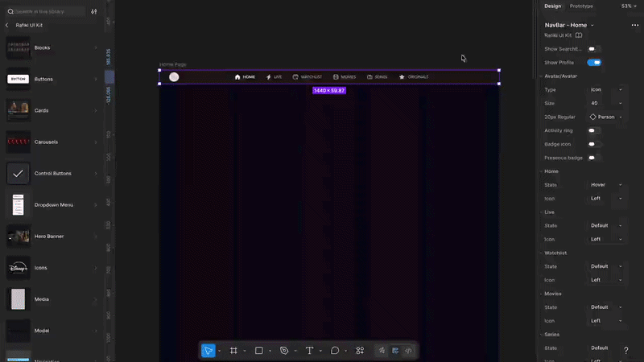Open Move tool options arrow
This screenshot has height=362, width=644.
(219, 351)
